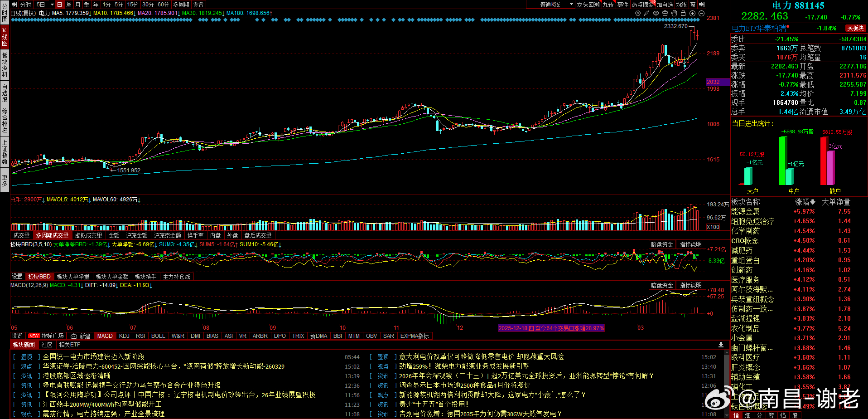Click the green 中户 flow bar

click(782, 161)
